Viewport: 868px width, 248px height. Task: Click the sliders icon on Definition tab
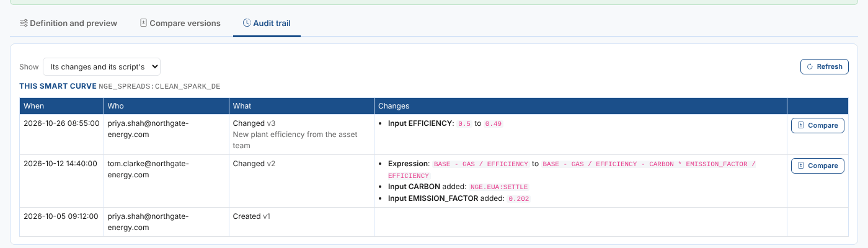click(24, 24)
